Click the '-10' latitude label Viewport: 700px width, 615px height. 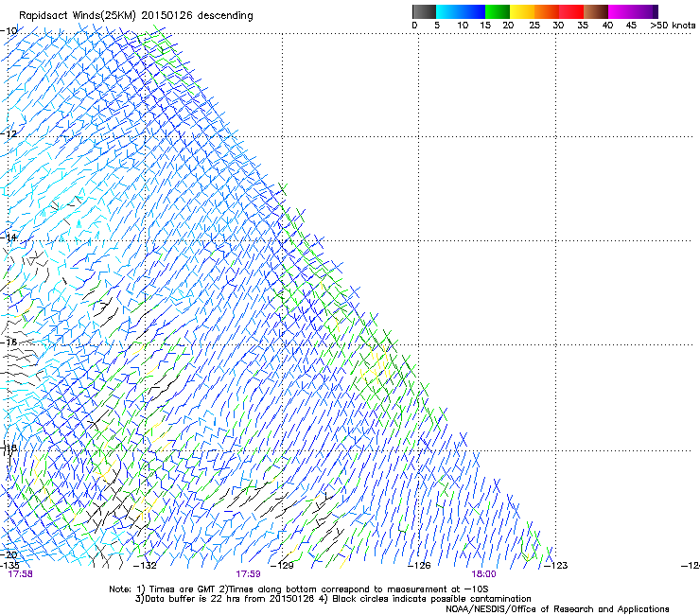click(x=9, y=30)
